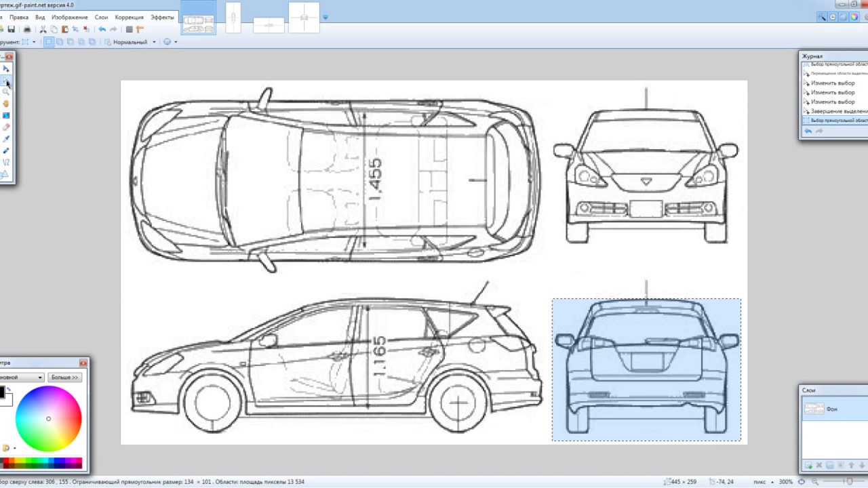Click the 300% zoom value in status bar
The width and height of the screenshot is (868, 488).
tap(785, 482)
